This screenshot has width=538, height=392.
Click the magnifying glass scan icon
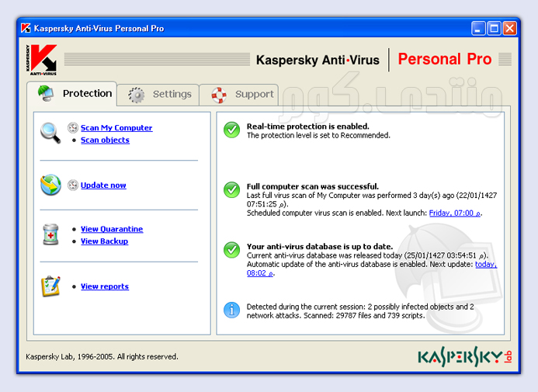[50, 133]
